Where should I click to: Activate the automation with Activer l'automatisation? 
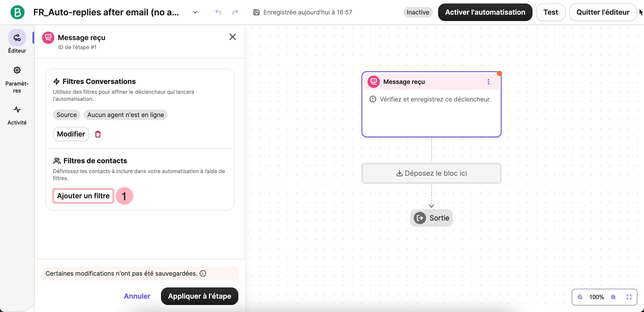pyautogui.click(x=485, y=12)
